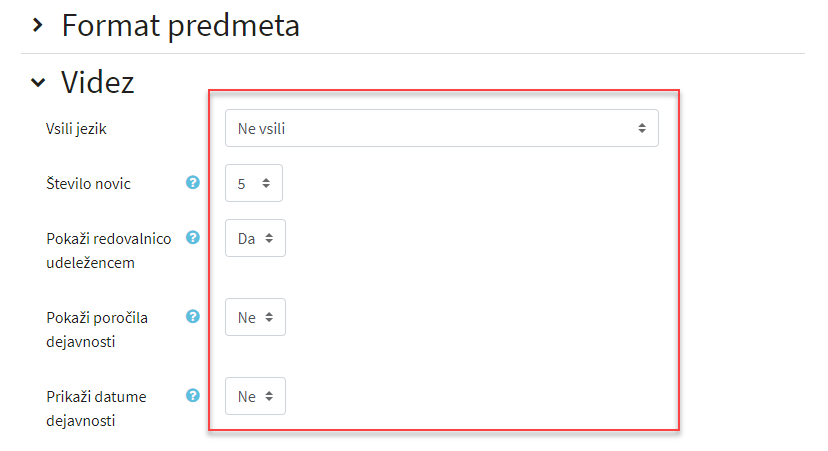
Task: Click the Število novic field label
Action: (x=88, y=184)
